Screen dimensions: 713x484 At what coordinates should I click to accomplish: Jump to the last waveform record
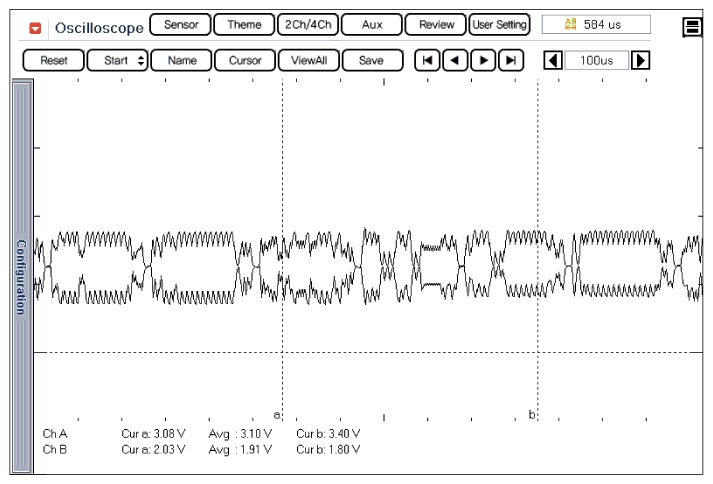click(512, 60)
